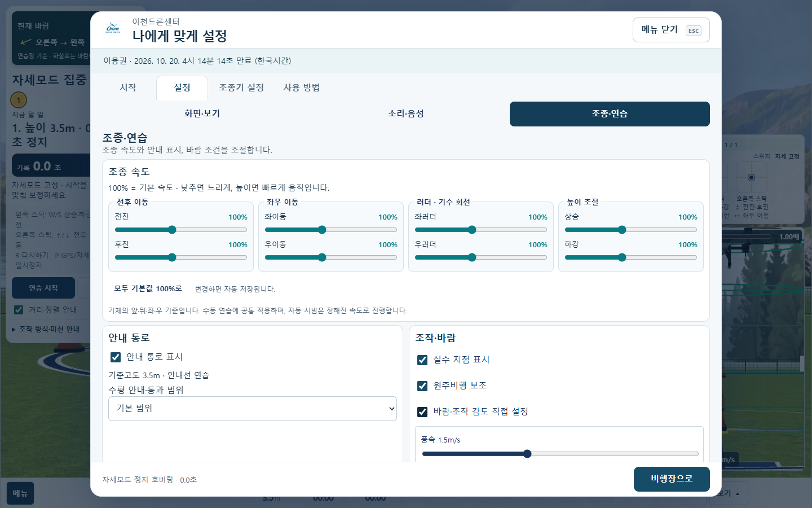Open the 사용 방법 tab
The image size is (812, 508).
pos(302,87)
